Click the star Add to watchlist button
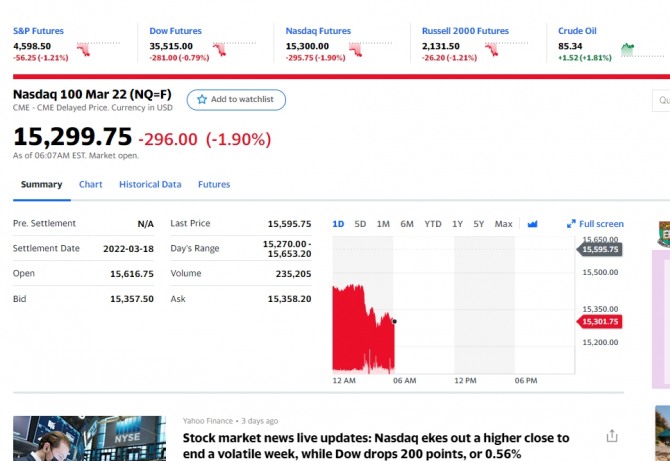 tap(236, 100)
